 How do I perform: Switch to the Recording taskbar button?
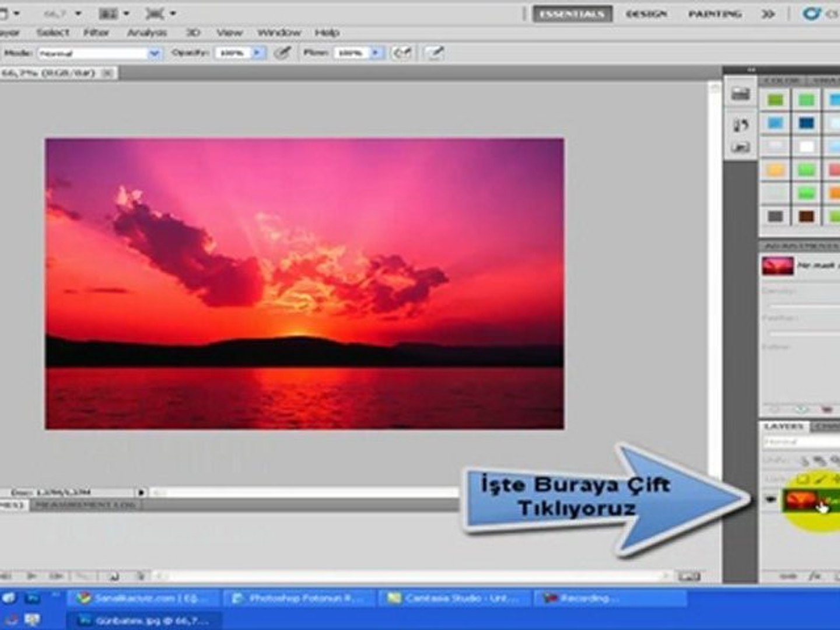(x=611, y=598)
